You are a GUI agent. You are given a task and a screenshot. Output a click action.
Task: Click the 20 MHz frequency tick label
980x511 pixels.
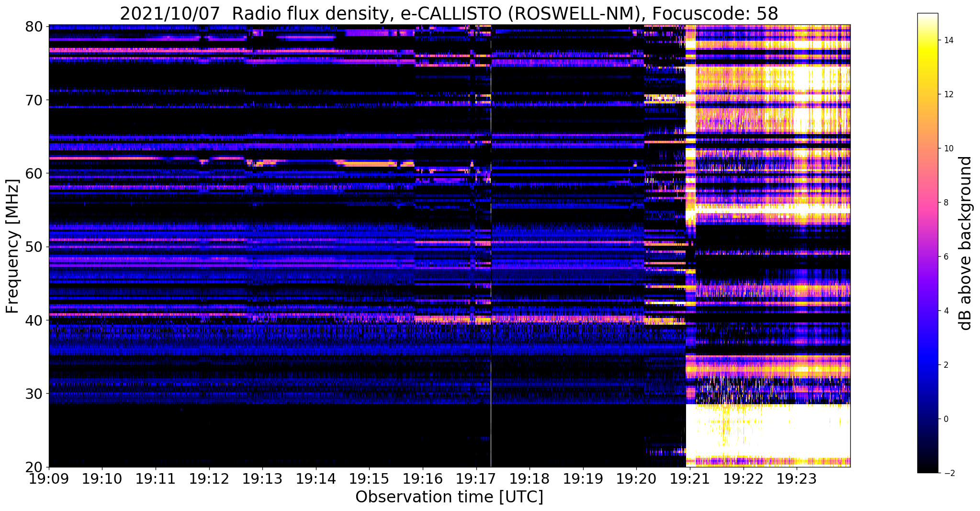coord(34,467)
